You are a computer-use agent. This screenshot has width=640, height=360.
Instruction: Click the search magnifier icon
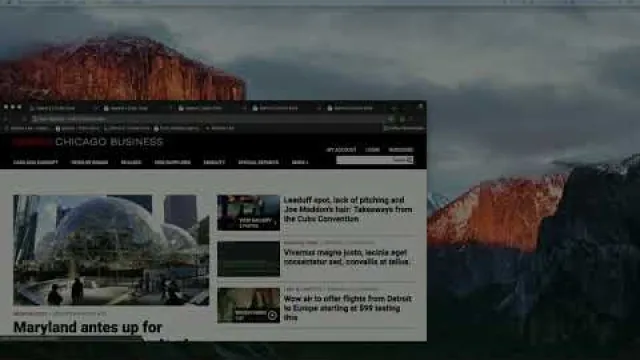tap(410, 160)
